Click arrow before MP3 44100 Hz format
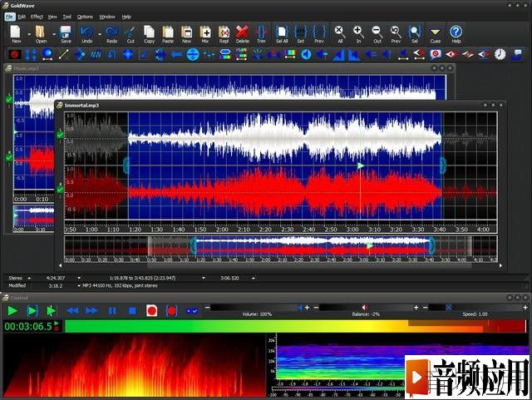Viewport: 532px width, 400px height. pos(79,286)
